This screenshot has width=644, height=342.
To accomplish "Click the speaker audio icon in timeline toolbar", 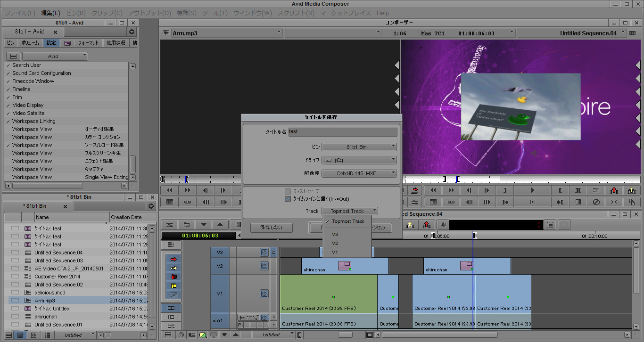I will coord(443,225).
